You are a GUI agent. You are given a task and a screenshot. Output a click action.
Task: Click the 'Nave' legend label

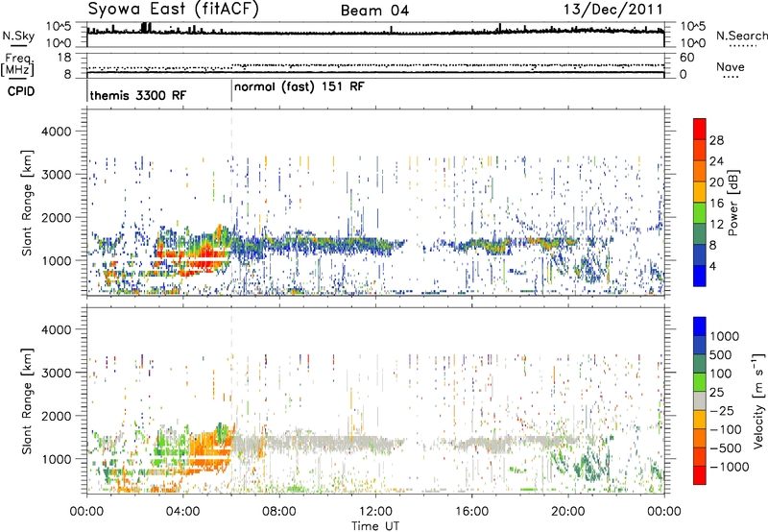click(730, 66)
